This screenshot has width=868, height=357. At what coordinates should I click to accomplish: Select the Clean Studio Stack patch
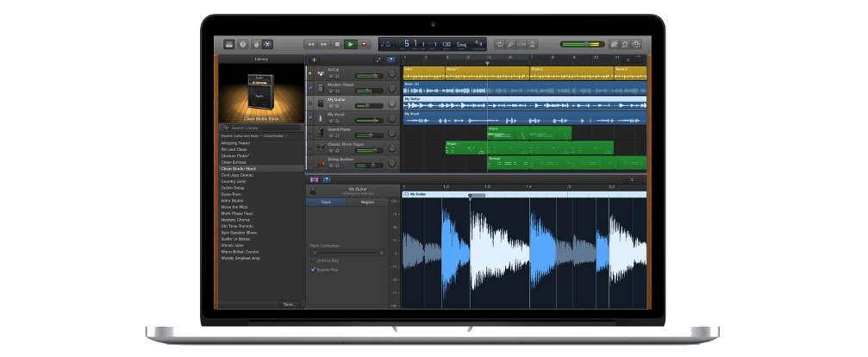click(260, 169)
